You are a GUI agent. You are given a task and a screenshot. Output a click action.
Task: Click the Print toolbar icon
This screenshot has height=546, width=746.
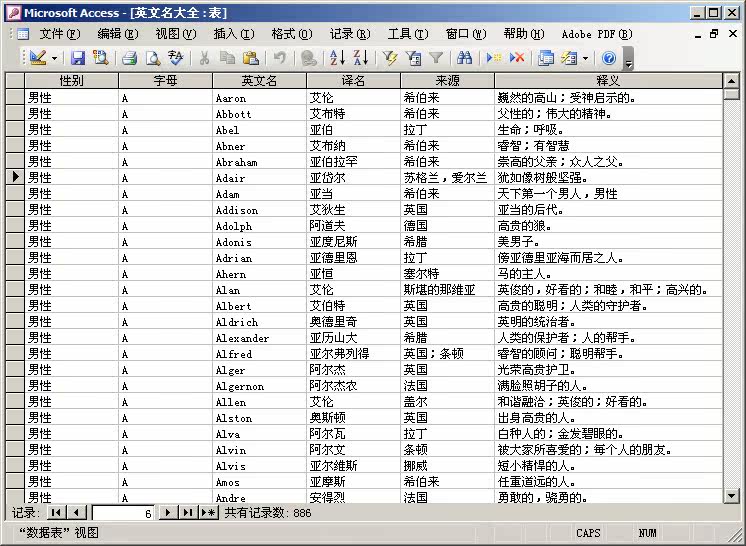[129, 58]
